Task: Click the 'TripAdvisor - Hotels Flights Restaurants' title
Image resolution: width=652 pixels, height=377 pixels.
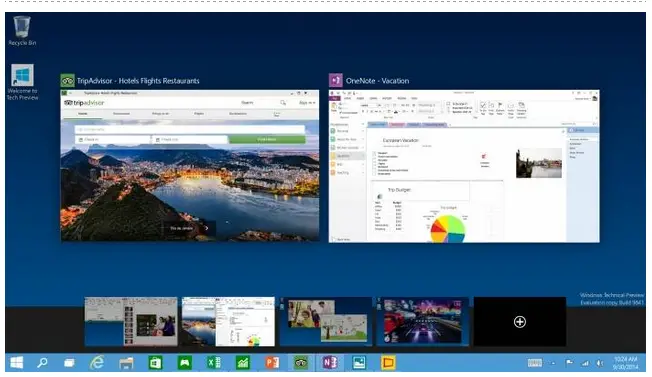Action: tap(138, 81)
